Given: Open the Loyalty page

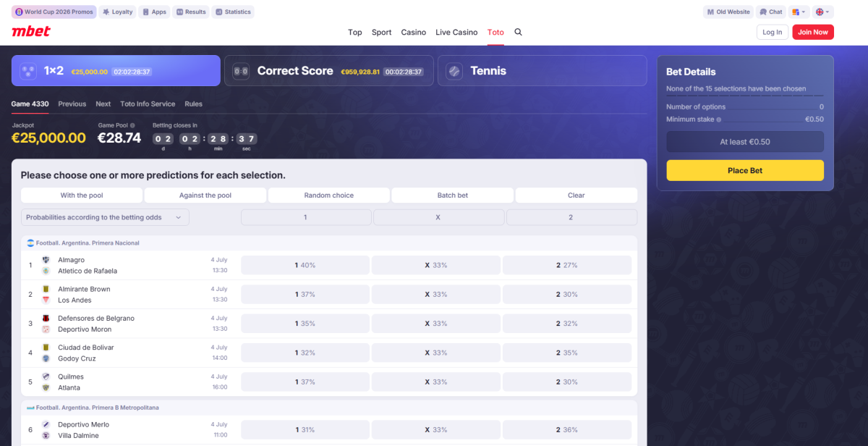Looking at the screenshot, I should pos(118,12).
